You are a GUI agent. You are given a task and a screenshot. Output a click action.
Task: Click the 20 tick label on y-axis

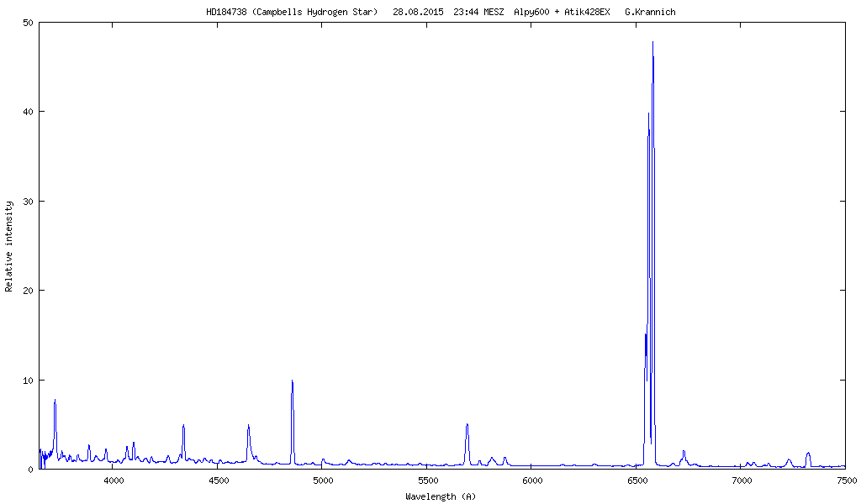(28, 291)
